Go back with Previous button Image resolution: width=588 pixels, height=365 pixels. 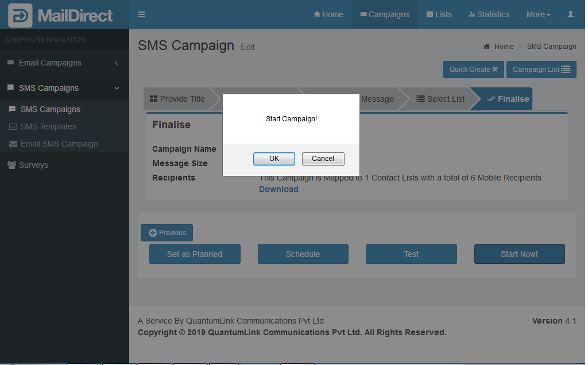click(x=167, y=233)
